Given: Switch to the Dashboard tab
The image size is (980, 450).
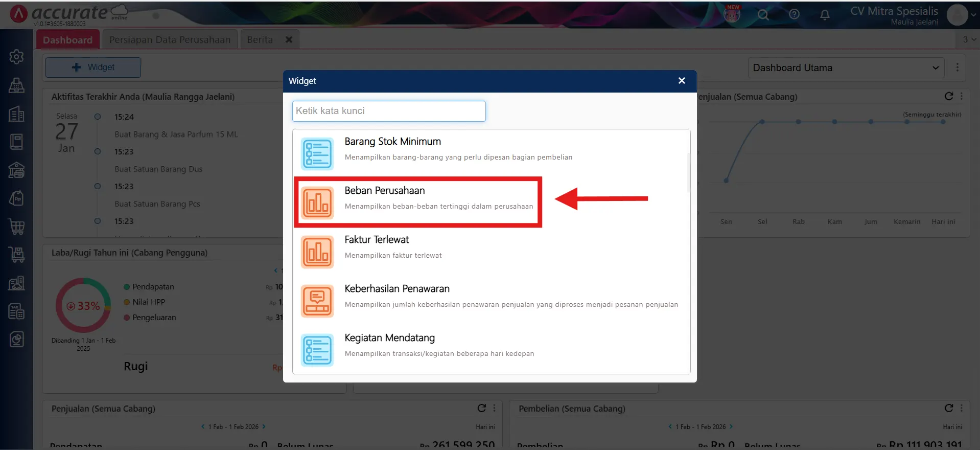Looking at the screenshot, I should coord(67,40).
